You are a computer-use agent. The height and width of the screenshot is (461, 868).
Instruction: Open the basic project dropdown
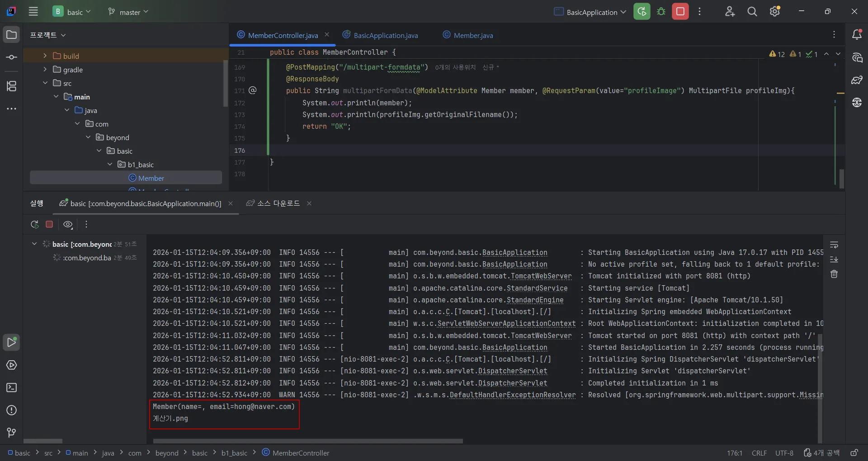(72, 12)
